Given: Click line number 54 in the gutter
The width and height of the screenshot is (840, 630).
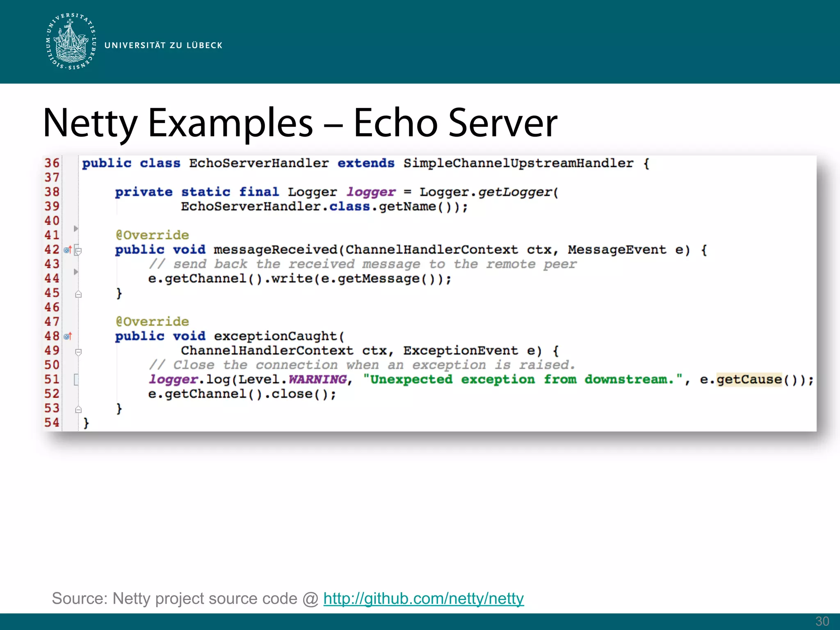Looking at the screenshot, I should (52, 422).
